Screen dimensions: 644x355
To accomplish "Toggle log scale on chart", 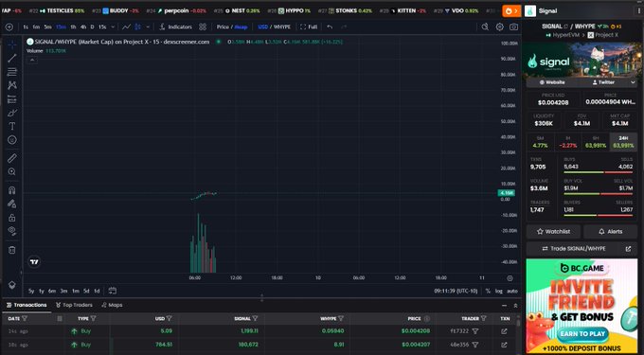I will click(498, 291).
